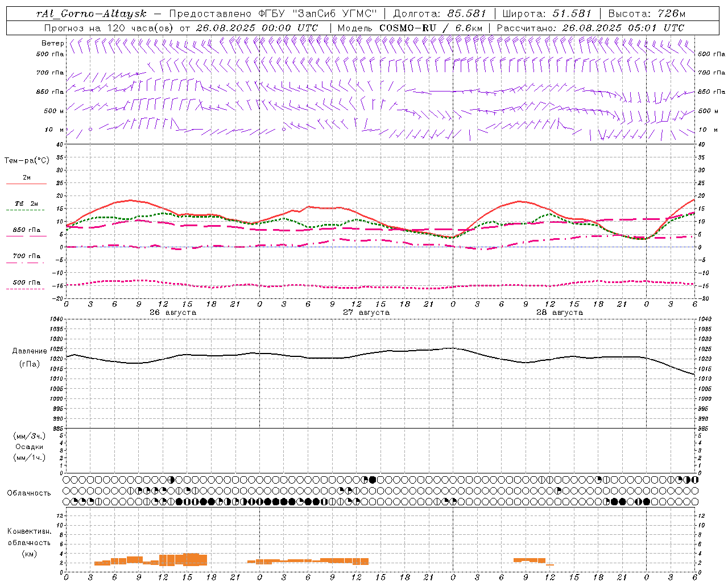Click the 2м temperature legend entry

27,178
